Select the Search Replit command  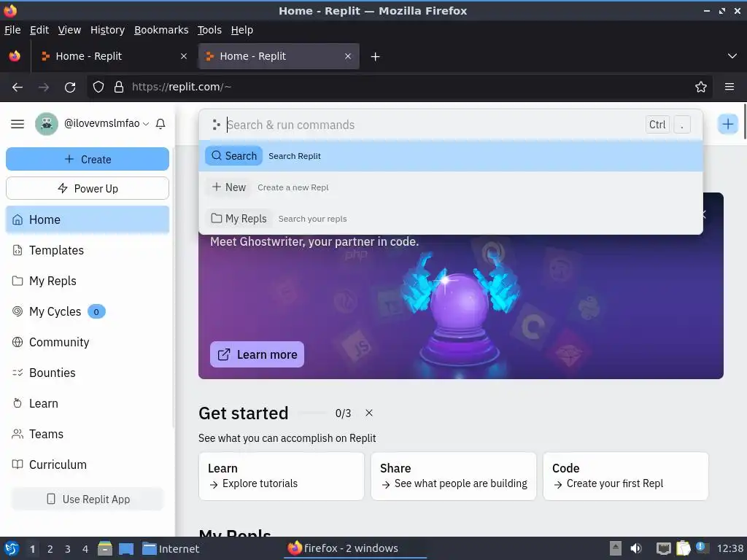(451, 156)
